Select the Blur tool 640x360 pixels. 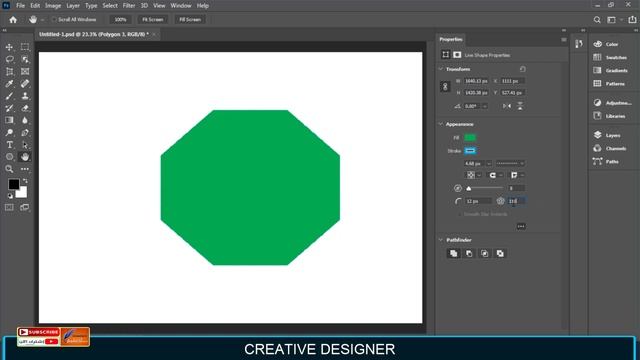pos(25,120)
